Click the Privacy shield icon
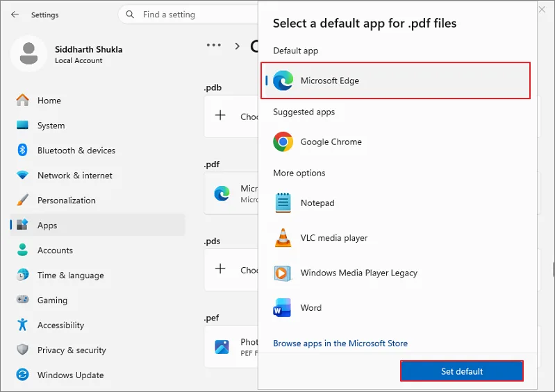 (22, 350)
